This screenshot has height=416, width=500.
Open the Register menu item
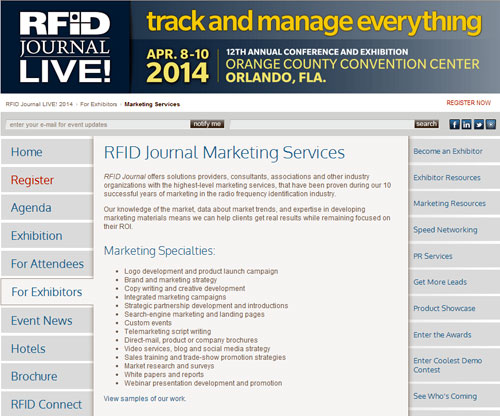[x=47, y=180]
